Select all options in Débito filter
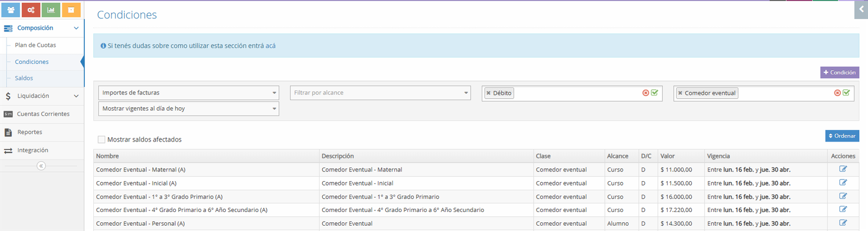This screenshot has height=231, width=868. 655,93
